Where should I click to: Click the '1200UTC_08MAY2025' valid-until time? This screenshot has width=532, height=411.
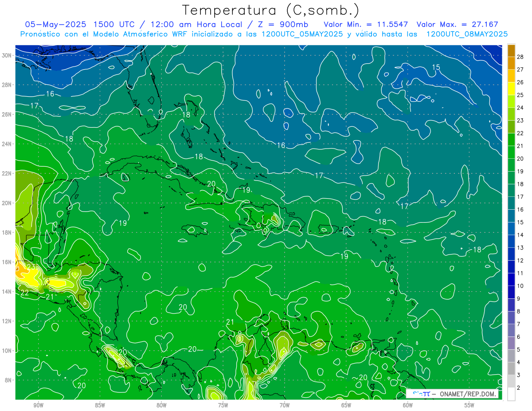tap(466, 34)
